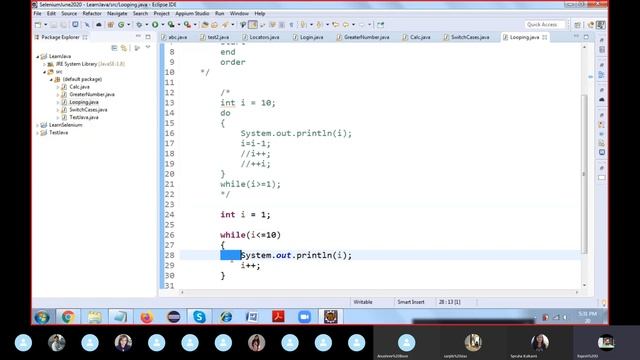This screenshot has height=360, width=640.
Task: Expand the JRE System Library node
Action: [x=44, y=64]
